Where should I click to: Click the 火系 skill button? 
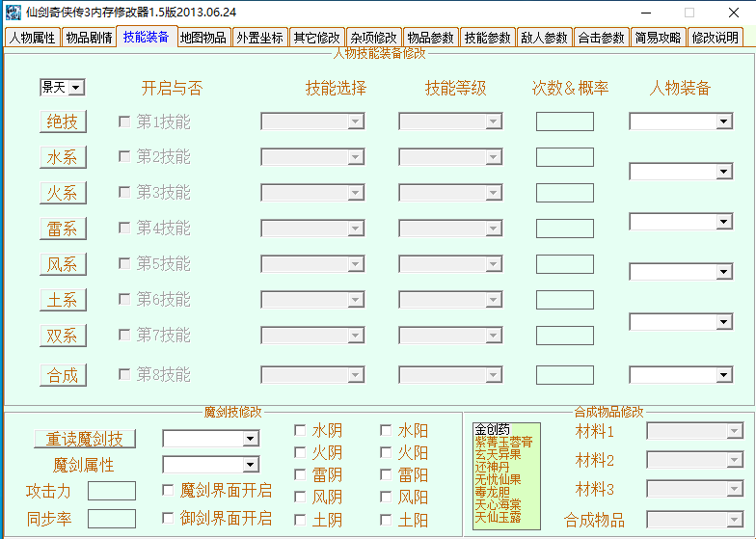63,193
